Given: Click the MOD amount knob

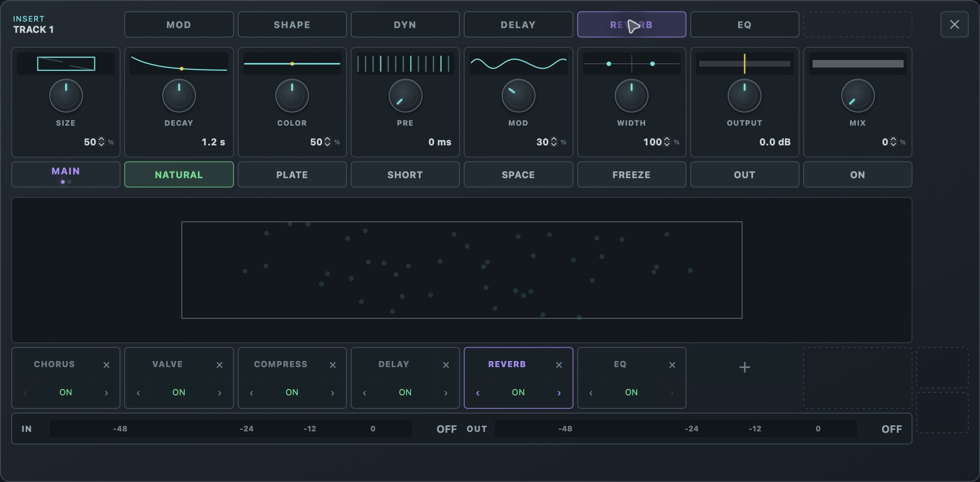Looking at the screenshot, I should (518, 96).
